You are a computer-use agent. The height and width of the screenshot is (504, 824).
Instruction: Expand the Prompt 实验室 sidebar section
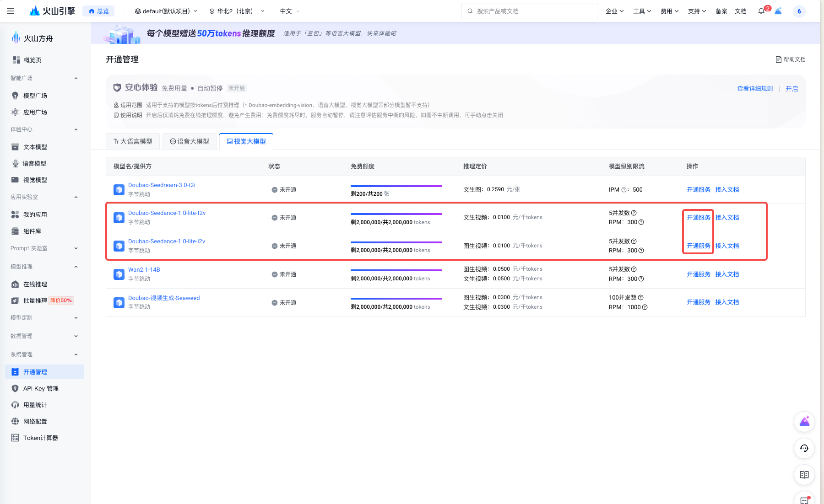pyautogui.click(x=76, y=248)
